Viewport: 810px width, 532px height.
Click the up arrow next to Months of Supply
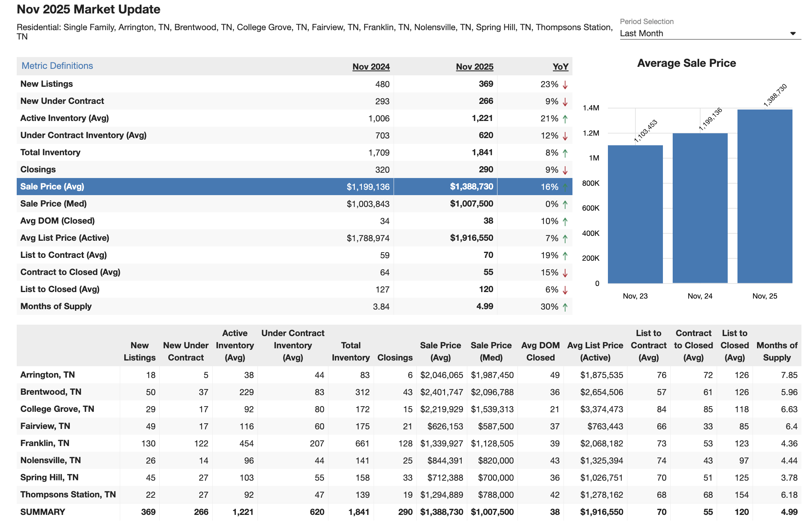coord(565,307)
